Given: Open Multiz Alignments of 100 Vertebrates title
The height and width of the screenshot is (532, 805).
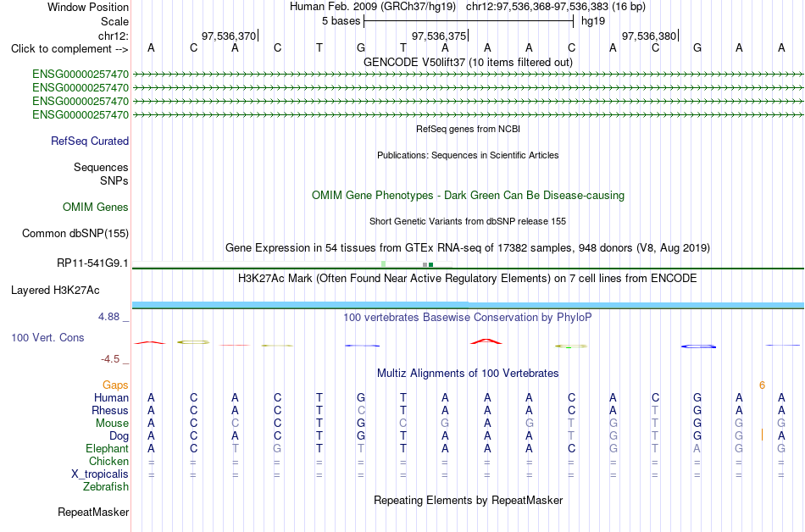Looking at the screenshot, I should tap(468, 374).
